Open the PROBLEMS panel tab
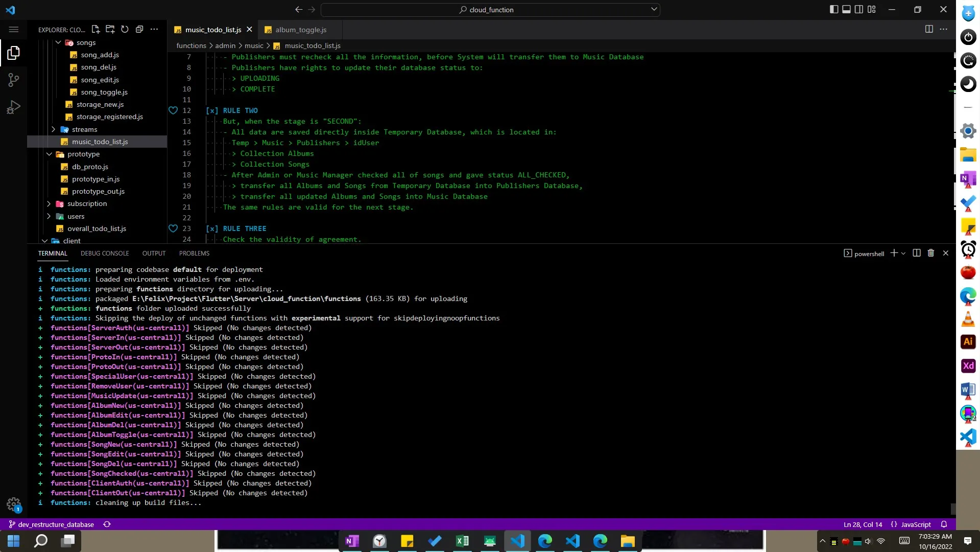 [194, 254]
